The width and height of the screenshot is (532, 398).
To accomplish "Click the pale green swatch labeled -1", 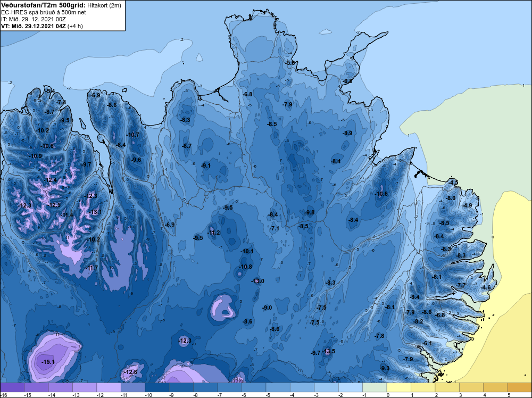I will (375, 387).
